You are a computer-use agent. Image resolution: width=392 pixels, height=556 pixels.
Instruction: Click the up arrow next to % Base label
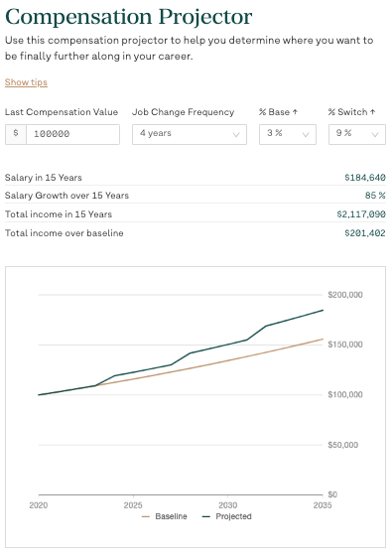(x=295, y=112)
